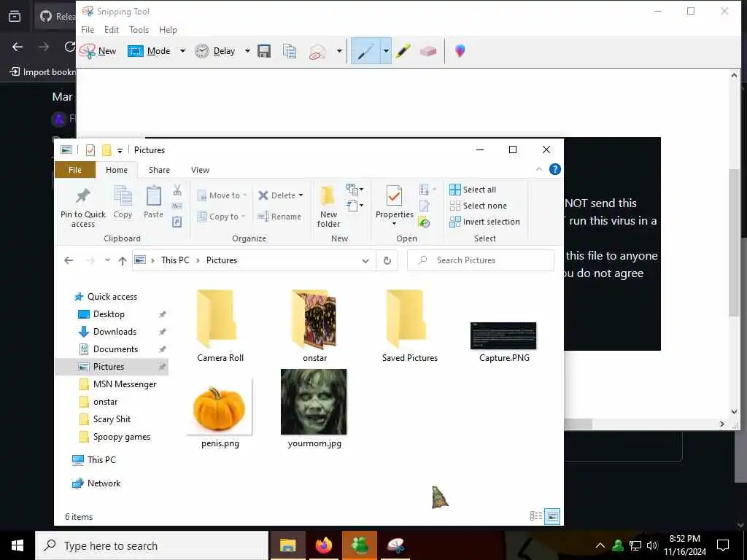Viewport: 747px width, 560px height.
Task: Select the Highlighter tool
Action: tap(403, 51)
